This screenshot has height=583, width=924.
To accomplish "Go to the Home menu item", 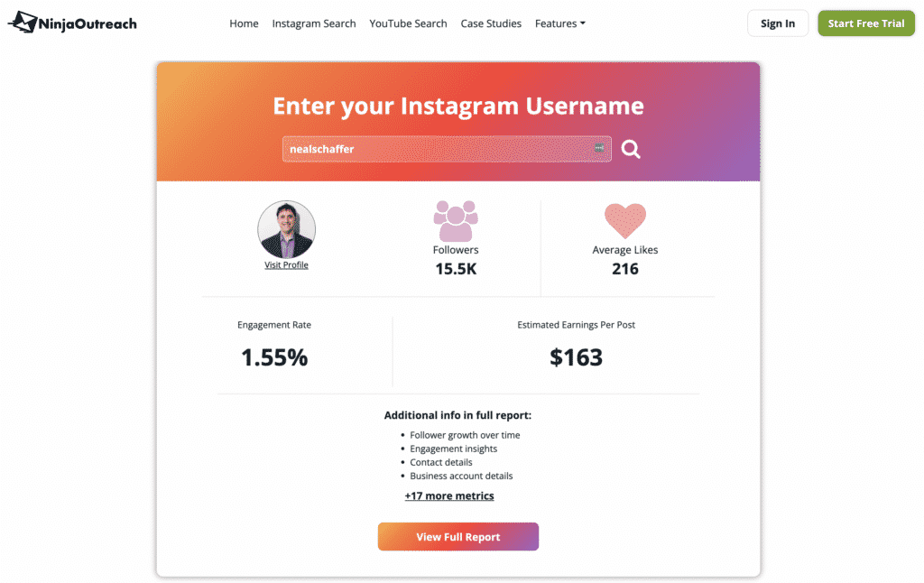I will pyautogui.click(x=244, y=23).
